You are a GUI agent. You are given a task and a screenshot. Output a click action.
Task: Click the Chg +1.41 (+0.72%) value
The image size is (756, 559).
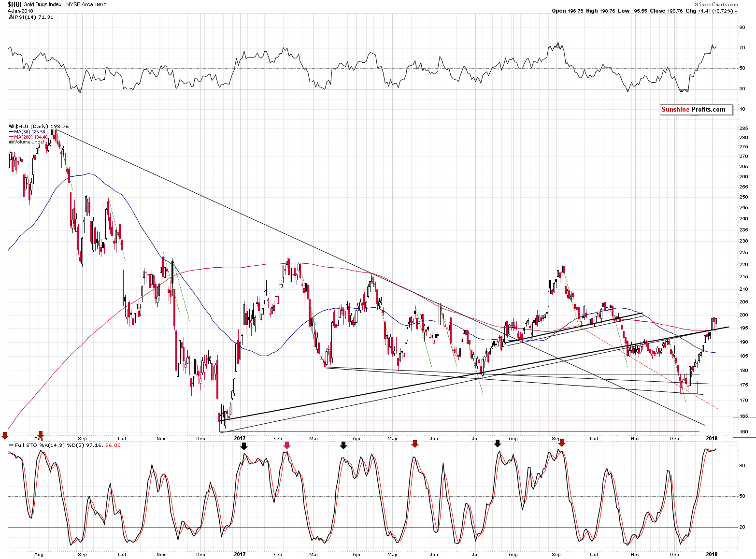tap(709, 11)
